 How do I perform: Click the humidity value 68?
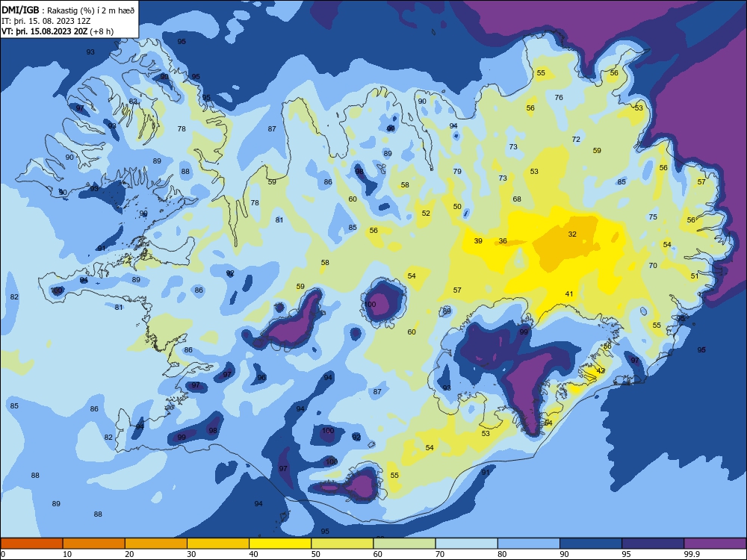pos(517,199)
